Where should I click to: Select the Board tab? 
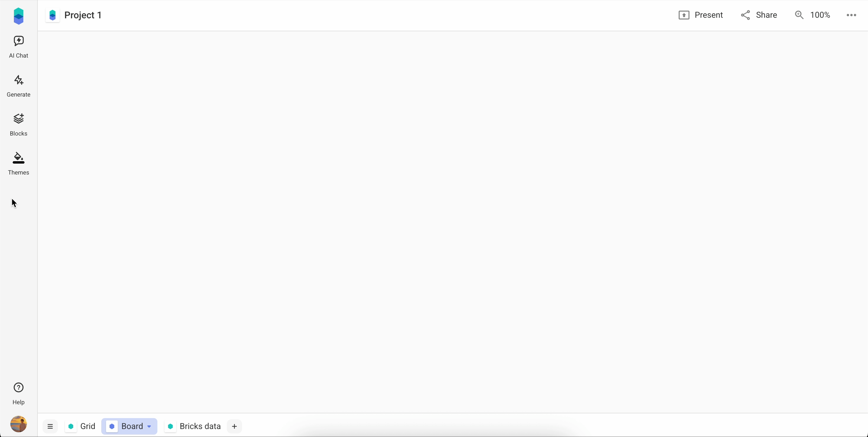tap(131, 426)
